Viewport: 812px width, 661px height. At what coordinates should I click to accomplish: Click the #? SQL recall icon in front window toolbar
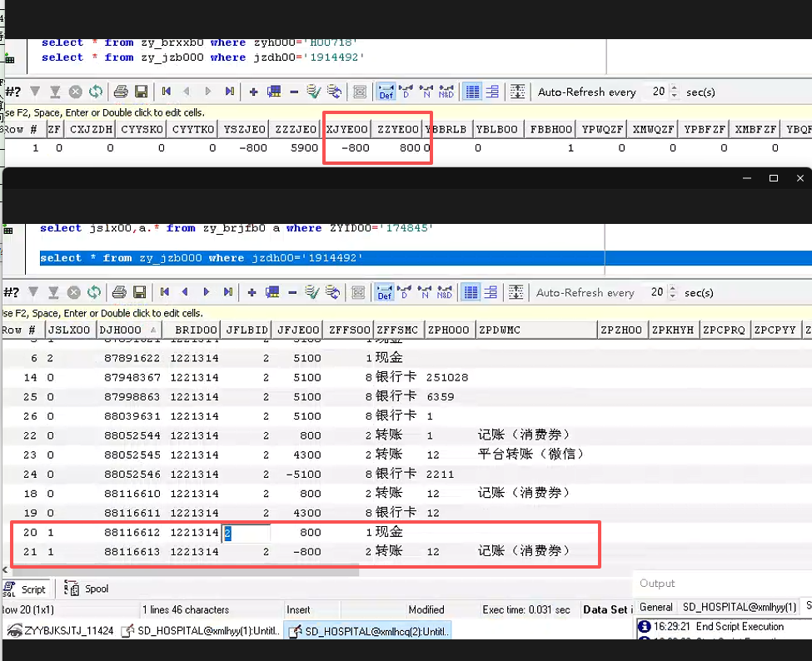(12, 292)
